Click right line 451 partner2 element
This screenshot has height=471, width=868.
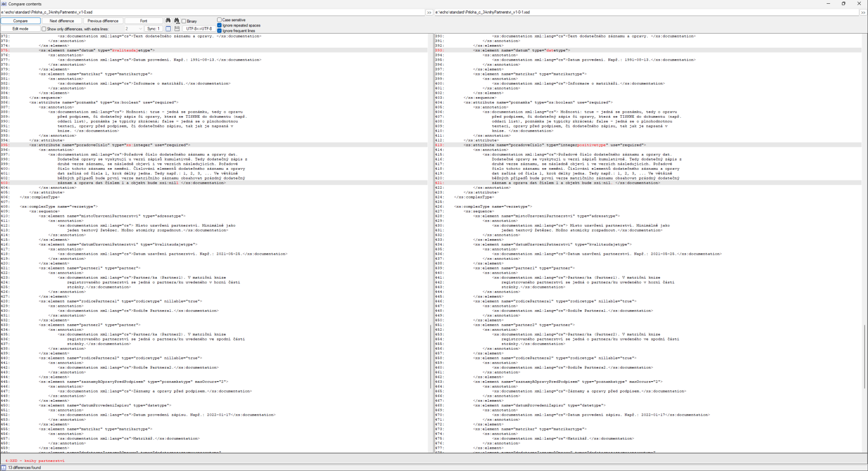[x=524, y=325]
